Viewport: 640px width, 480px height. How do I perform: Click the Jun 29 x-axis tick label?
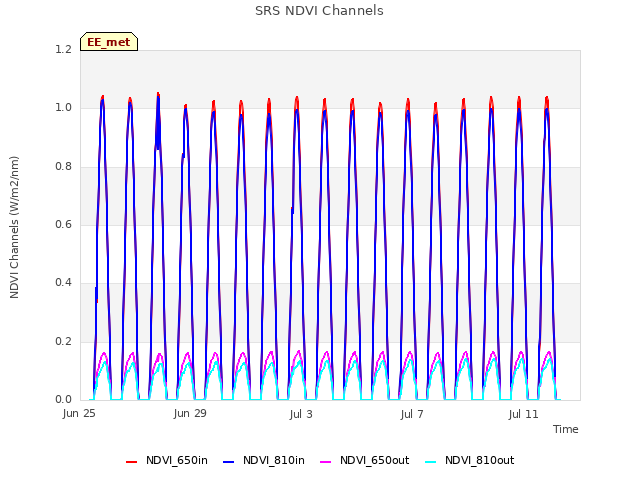pos(190,413)
